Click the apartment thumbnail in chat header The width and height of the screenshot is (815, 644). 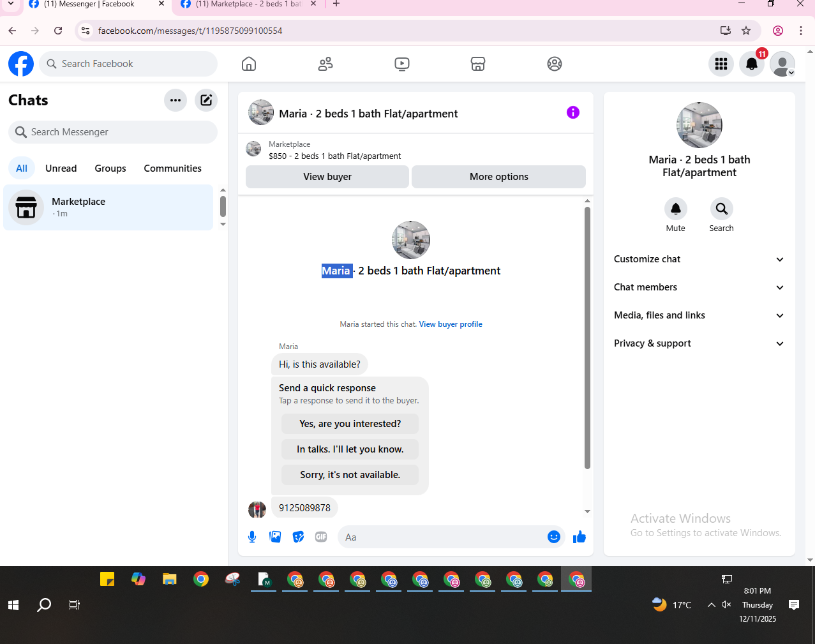click(261, 112)
